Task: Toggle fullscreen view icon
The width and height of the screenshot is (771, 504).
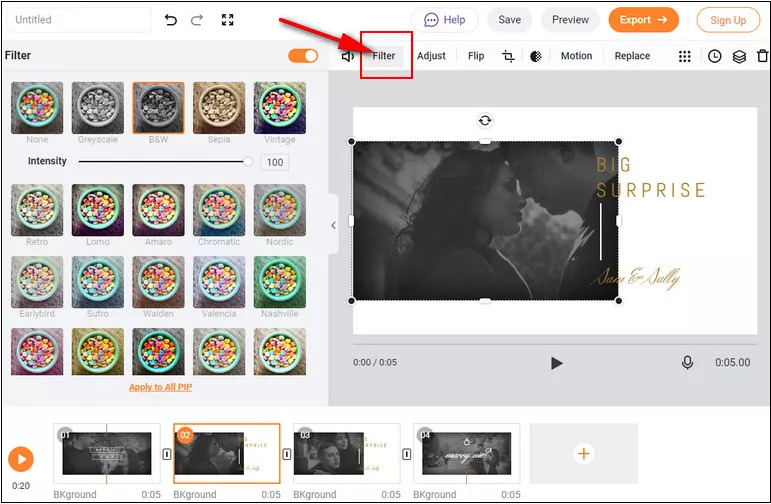Action: 227,20
